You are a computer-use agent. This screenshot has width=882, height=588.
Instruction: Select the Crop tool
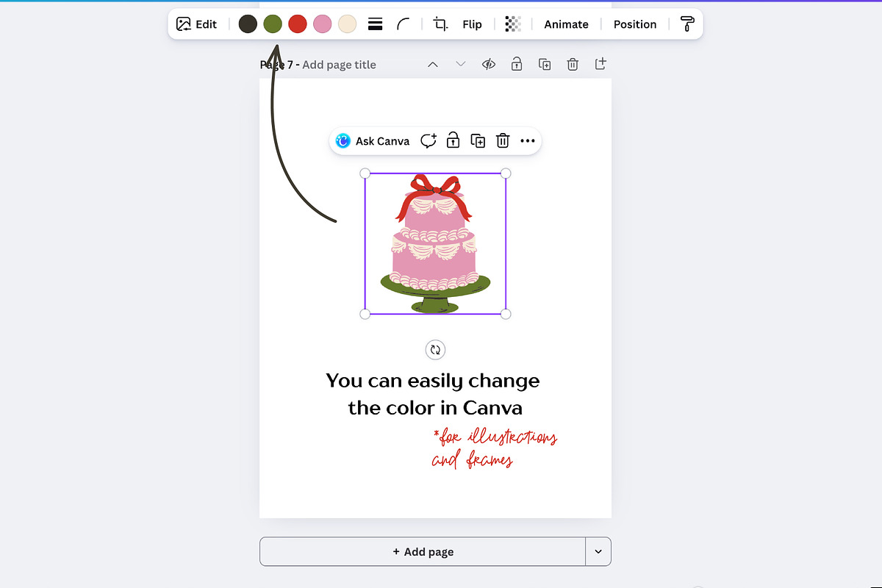click(440, 24)
